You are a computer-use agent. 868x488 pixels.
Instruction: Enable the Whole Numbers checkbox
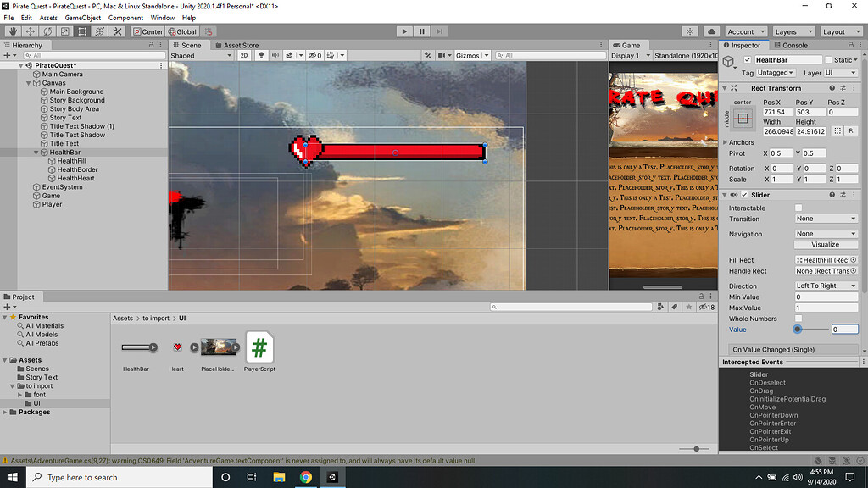798,318
